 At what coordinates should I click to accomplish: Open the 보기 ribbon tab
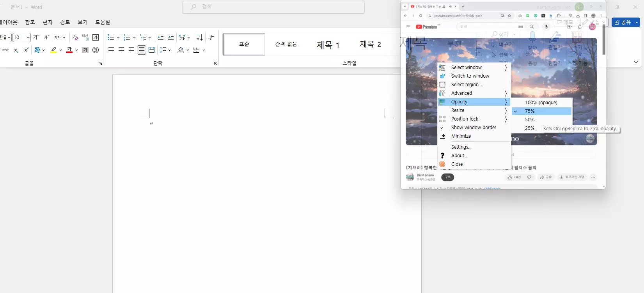(83, 22)
